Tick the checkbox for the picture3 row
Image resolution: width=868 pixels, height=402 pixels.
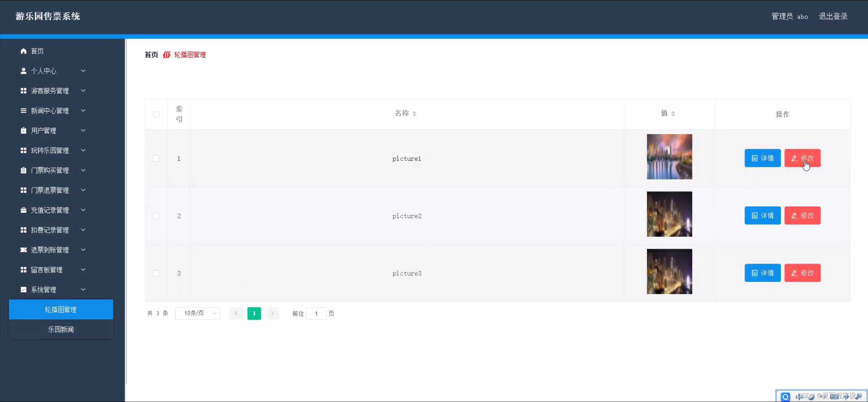(x=156, y=273)
